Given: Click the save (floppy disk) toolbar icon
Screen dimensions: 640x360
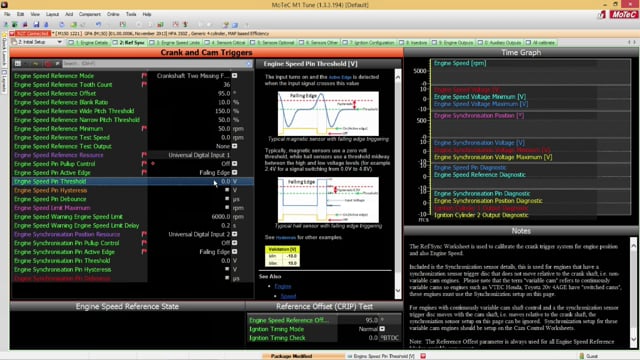Looking at the screenshot, I should pos(36,24).
